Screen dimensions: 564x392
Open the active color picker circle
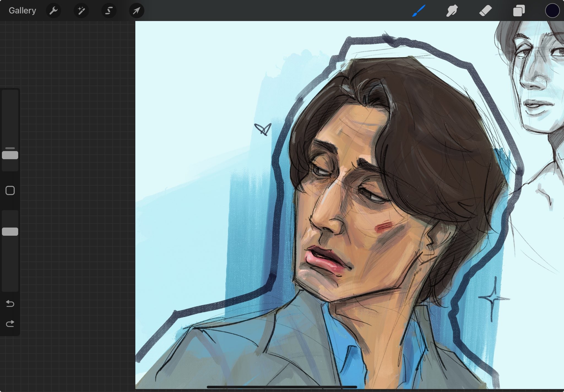tap(552, 11)
